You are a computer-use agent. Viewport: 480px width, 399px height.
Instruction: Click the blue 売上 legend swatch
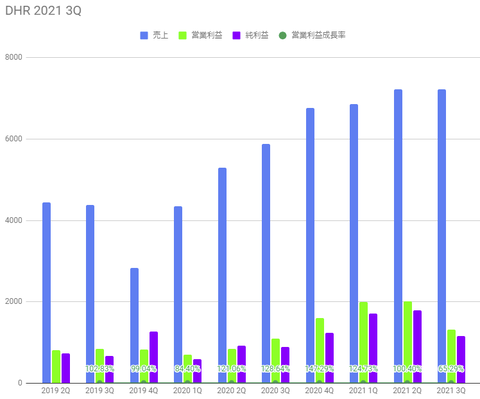coord(144,35)
